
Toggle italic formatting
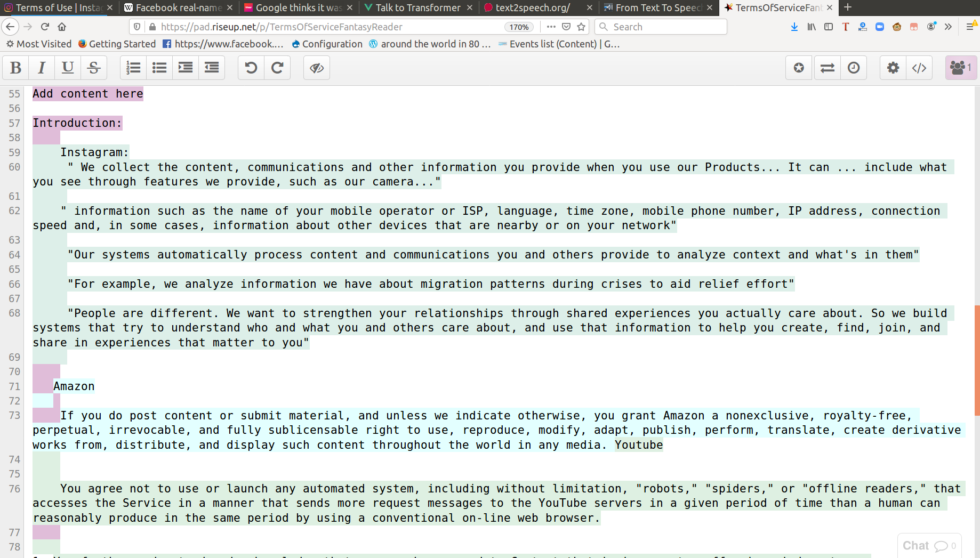coord(42,68)
